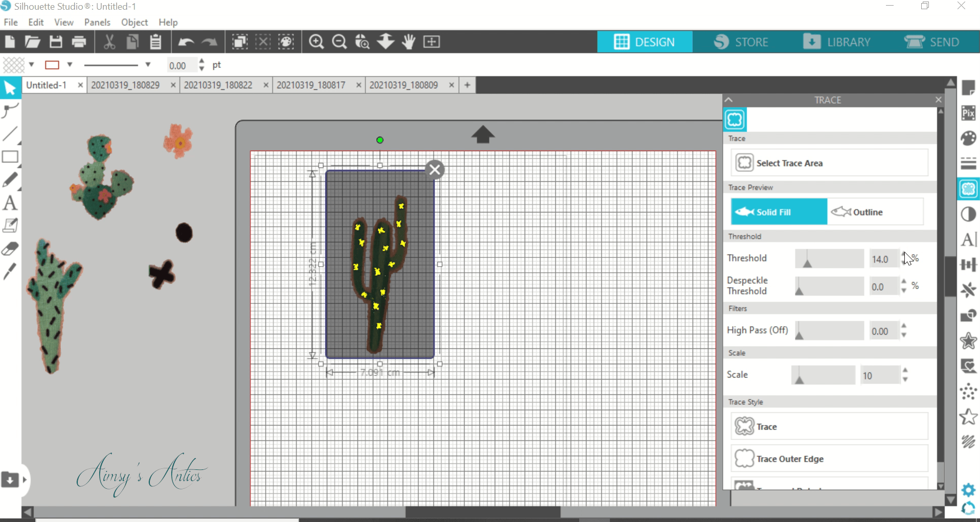Screen dimensions: 980x522
Task: Click the Despeckle Threshold slider
Action: coord(829,286)
